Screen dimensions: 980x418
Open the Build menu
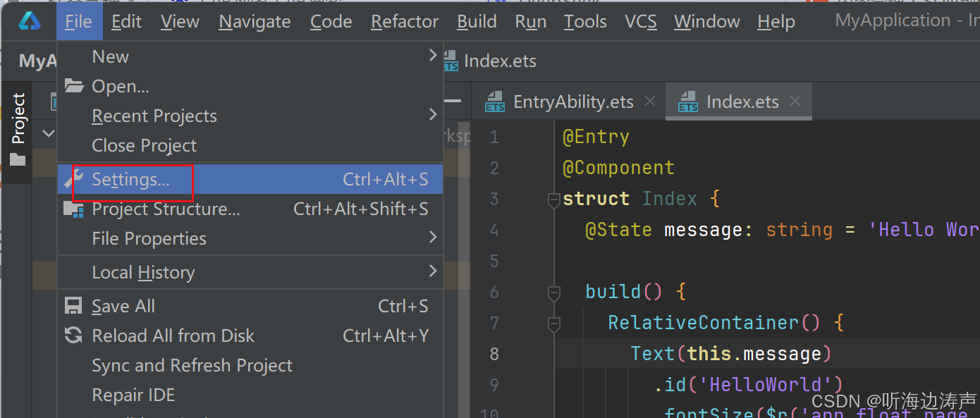[x=477, y=22]
